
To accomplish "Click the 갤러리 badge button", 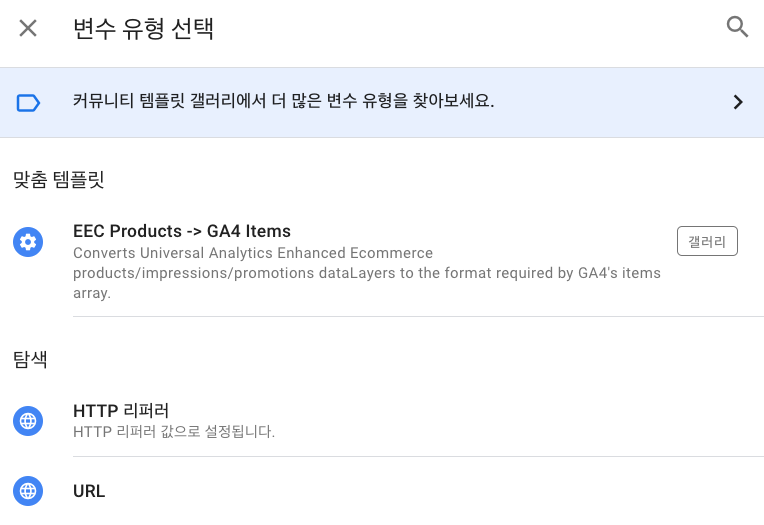I will (x=707, y=241).
